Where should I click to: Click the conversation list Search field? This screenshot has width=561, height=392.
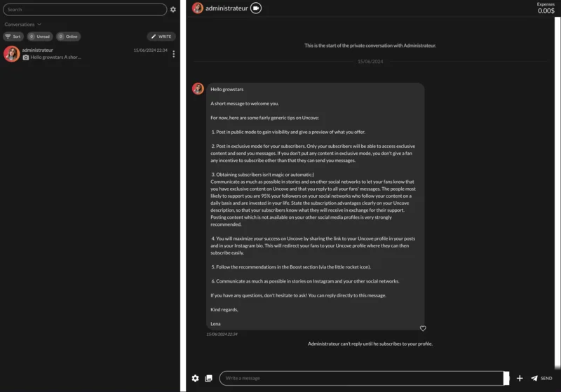(85, 10)
